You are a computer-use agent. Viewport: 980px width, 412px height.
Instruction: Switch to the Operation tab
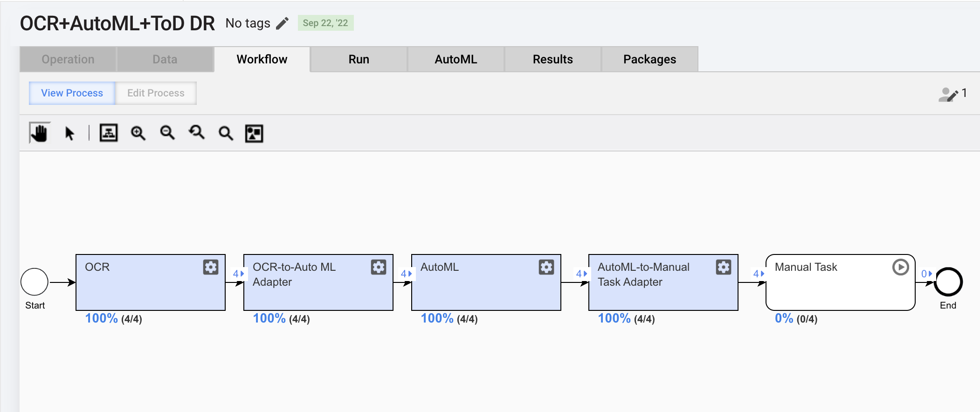(68, 59)
